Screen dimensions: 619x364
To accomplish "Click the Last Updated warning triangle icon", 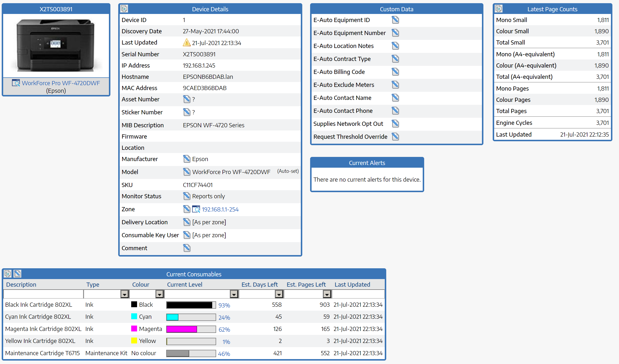I will point(187,43).
